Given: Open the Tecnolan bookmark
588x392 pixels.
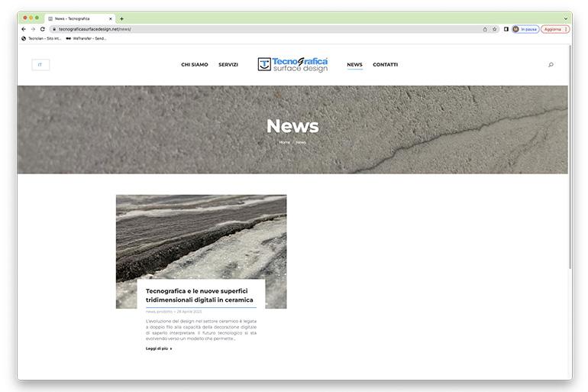Looking at the screenshot, I should 41,39.
